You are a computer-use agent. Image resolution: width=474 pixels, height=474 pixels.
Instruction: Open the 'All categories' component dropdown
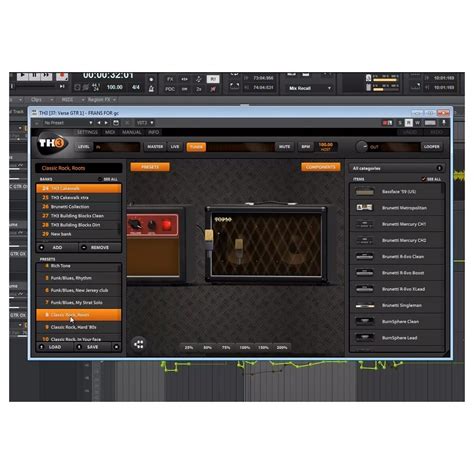click(x=397, y=168)
